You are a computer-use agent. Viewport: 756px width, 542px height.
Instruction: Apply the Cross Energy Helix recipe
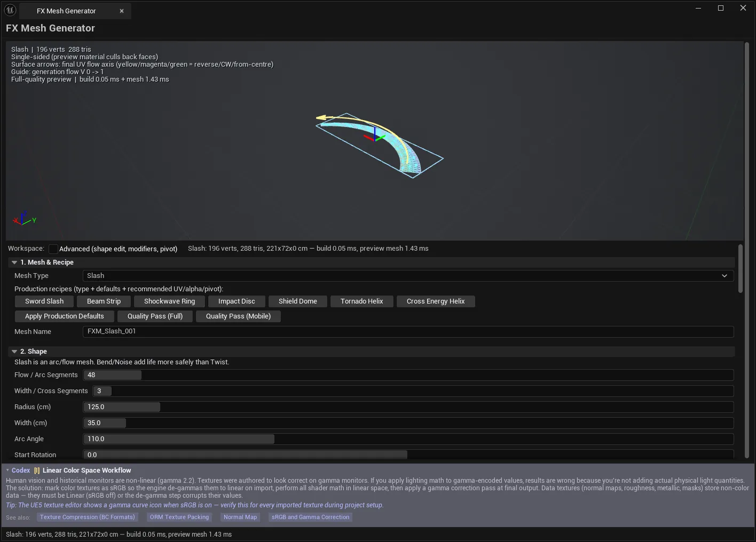point(436,301)
